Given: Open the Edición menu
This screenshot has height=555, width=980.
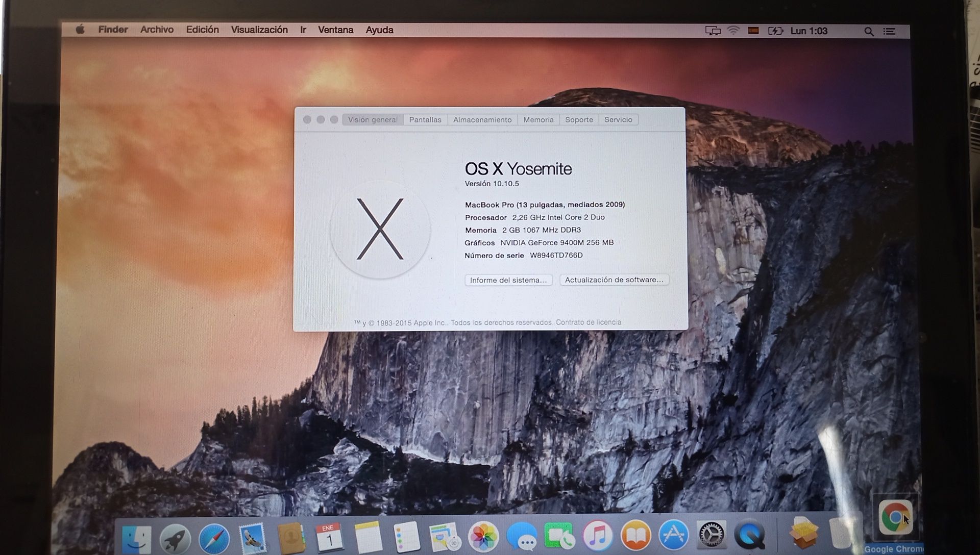Looking at the screenshot, I should point(202,30).
